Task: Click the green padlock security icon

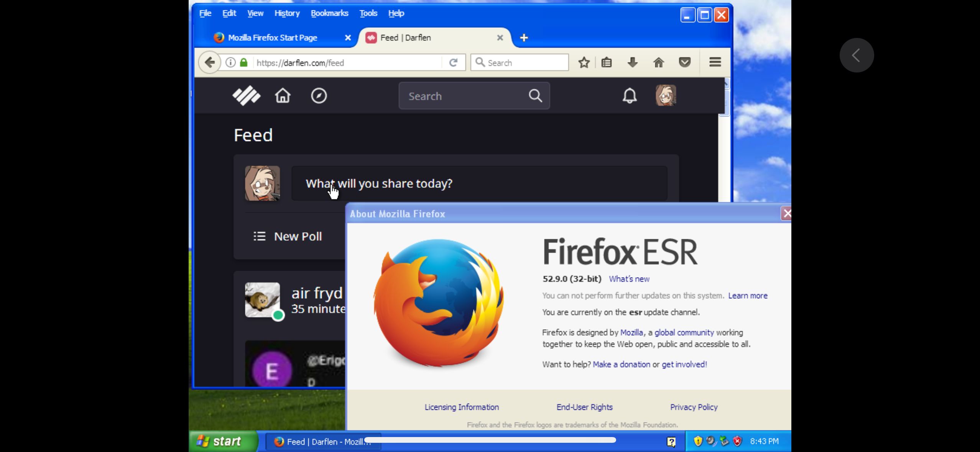Action: (x=243, y=62)
